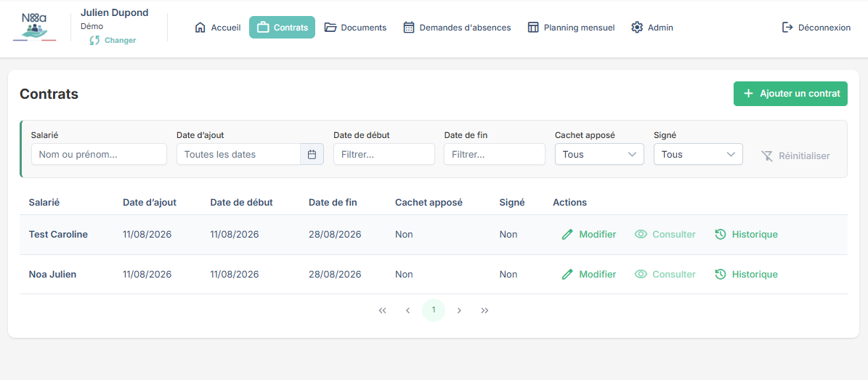
Task: Open the Date d'ajout calendar picker icon
Action: (312, 154)
